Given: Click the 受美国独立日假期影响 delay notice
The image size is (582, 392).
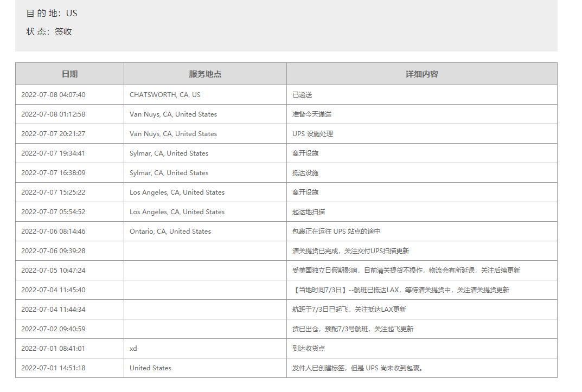Looking at the screenshot, I should 406,271.
